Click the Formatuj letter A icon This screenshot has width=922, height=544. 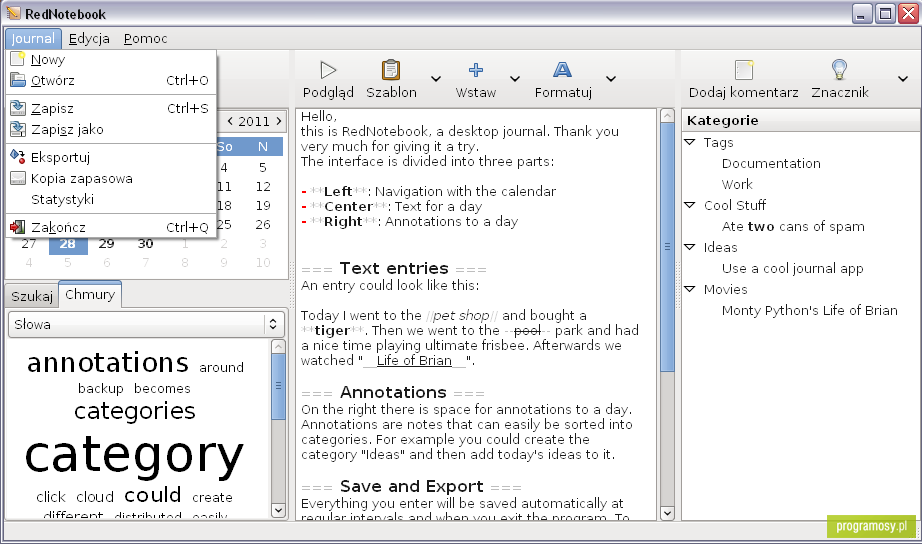563,70
